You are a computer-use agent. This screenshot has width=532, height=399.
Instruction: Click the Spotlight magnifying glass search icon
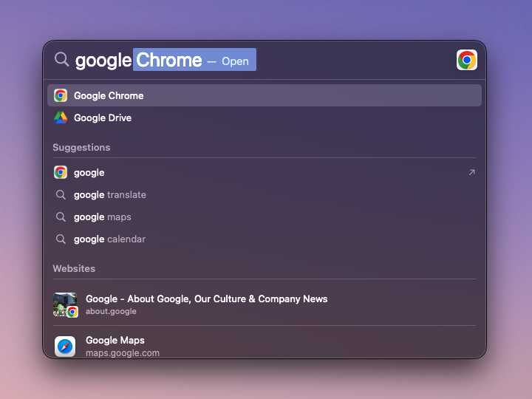point(62,59)
